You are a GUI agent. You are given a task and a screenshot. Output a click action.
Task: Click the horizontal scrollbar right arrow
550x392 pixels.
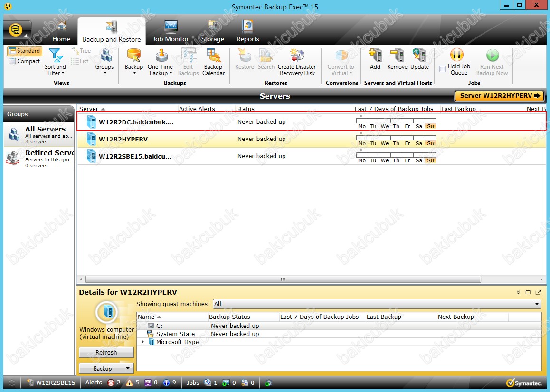tap(541, 280)
